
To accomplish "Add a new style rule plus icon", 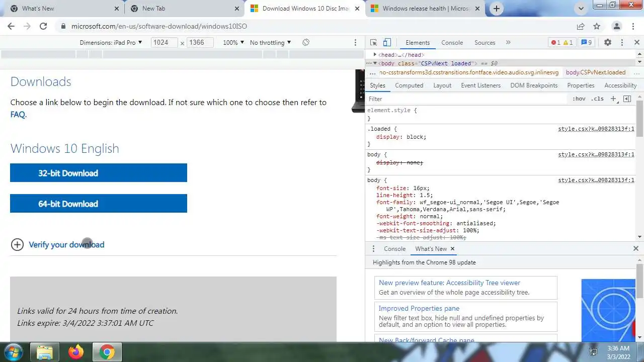I will [613, 99].
